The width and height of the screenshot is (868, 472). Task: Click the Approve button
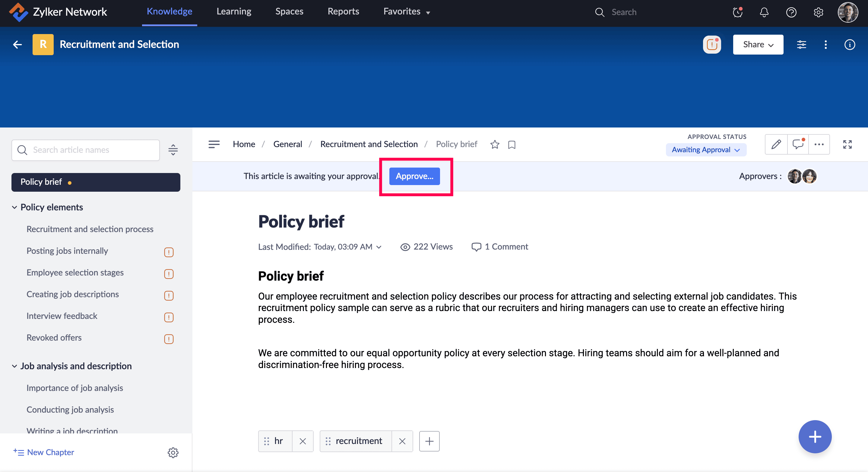coord(414,176)
